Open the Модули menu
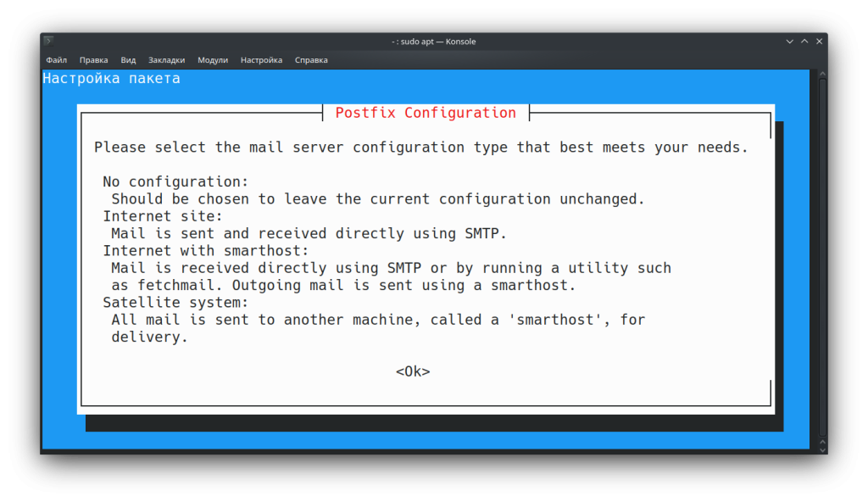The height and width of the screenshot is (502, 868). coord(213,60)
